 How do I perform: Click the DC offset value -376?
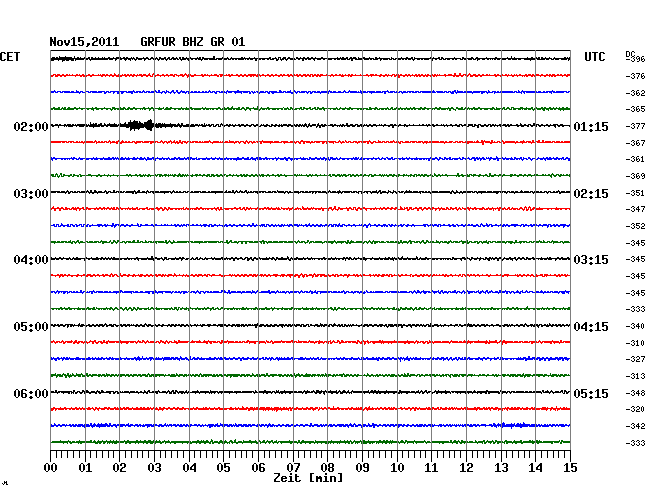coord(635,76)
